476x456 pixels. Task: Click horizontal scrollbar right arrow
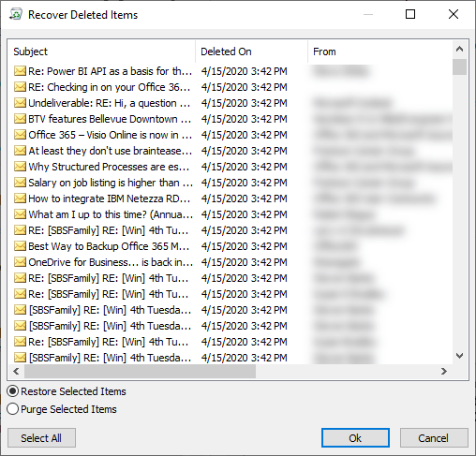(444, 371)
